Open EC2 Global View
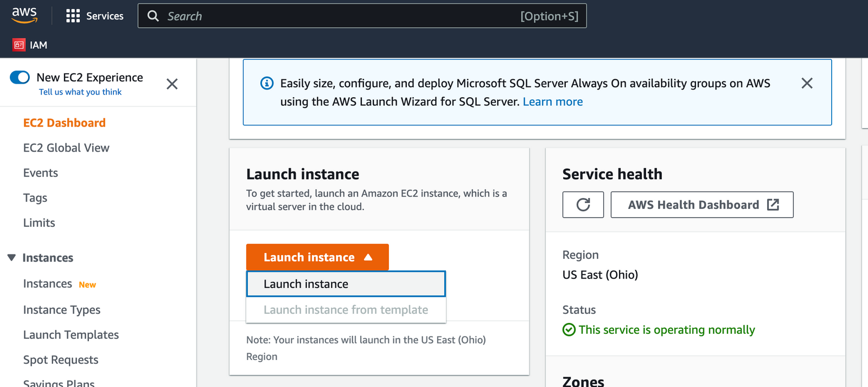868x387 pixels. pos(66,148)
